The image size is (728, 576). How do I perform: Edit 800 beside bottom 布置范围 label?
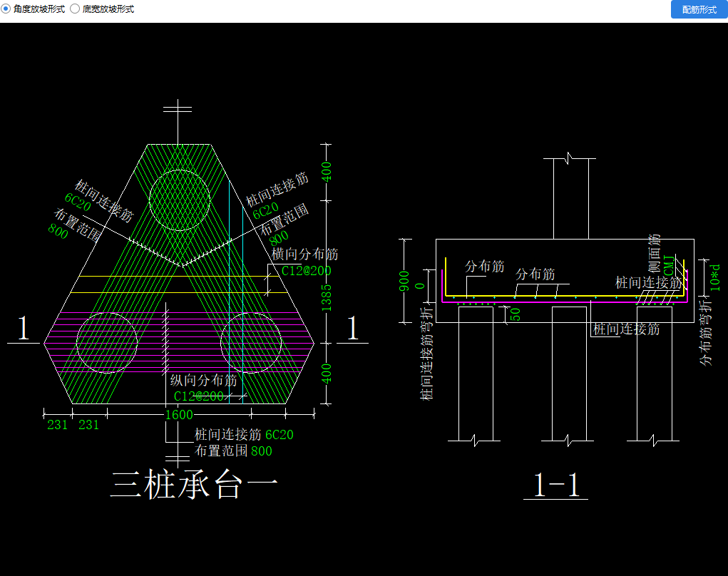261,451
